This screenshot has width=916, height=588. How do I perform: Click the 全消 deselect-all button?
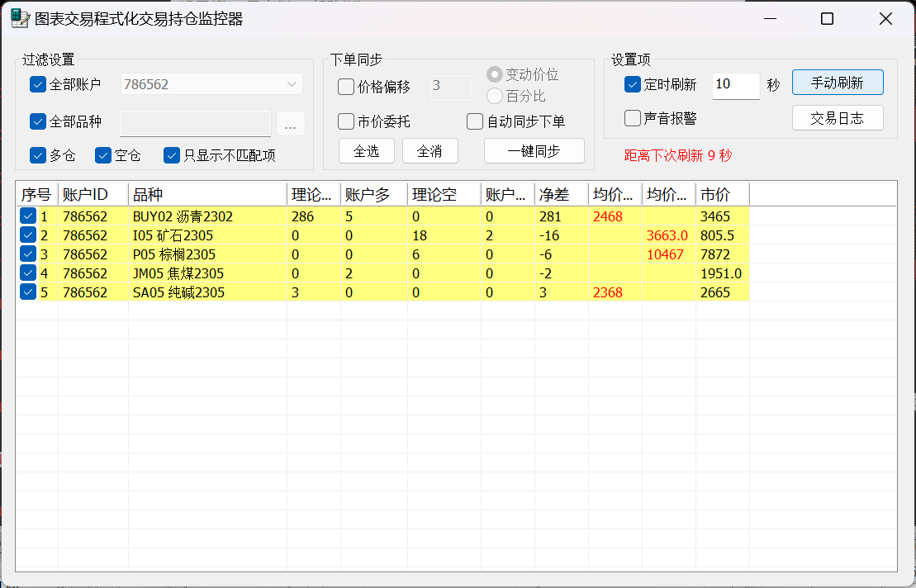pyautogui.click(x=430, y=151)
